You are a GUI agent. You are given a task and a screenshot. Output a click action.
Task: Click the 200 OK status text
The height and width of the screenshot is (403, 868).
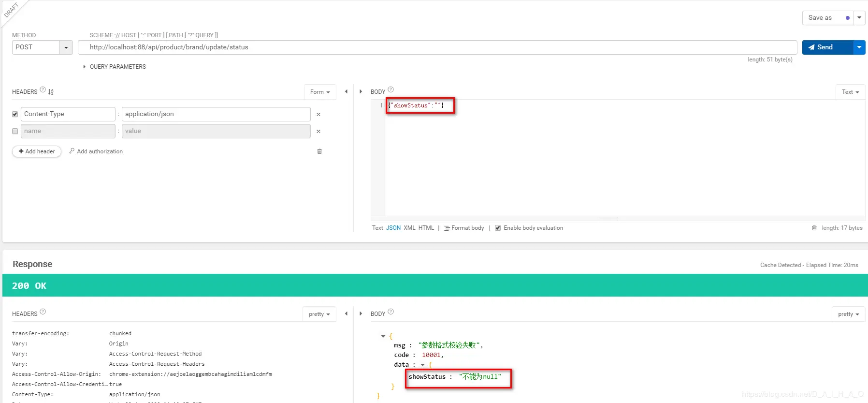(x=29, y=286)
